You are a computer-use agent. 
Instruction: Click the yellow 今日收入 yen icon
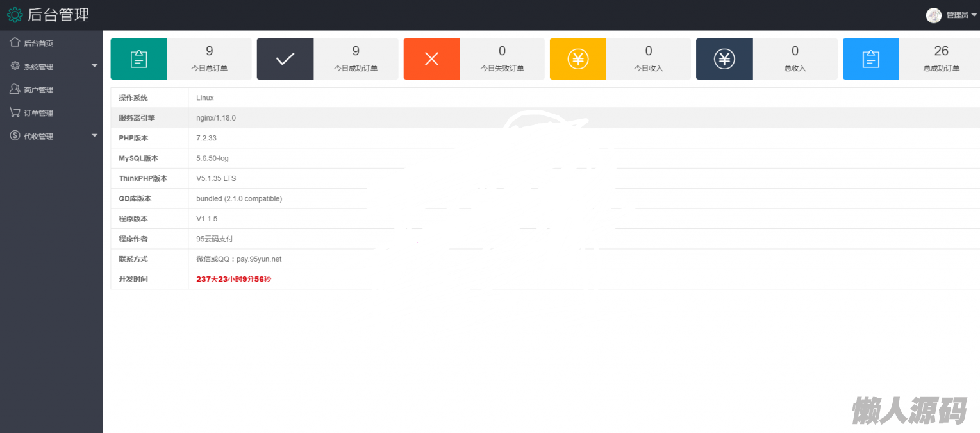[577, 59]
